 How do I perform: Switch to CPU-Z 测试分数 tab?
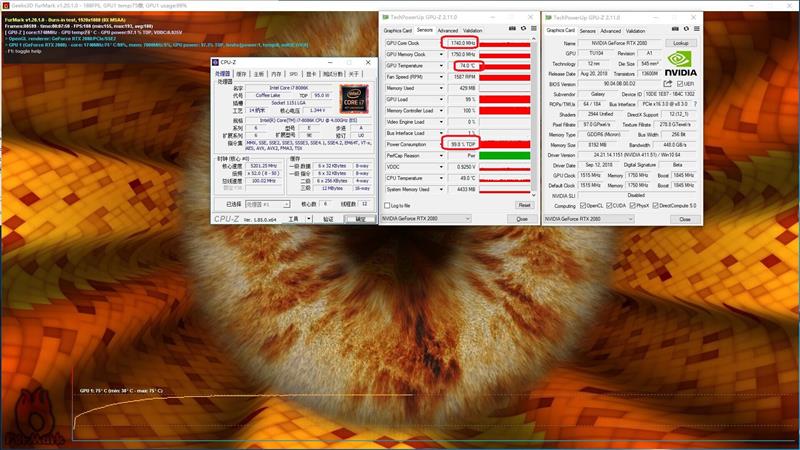pyautogui.click(x=333, y=74)
